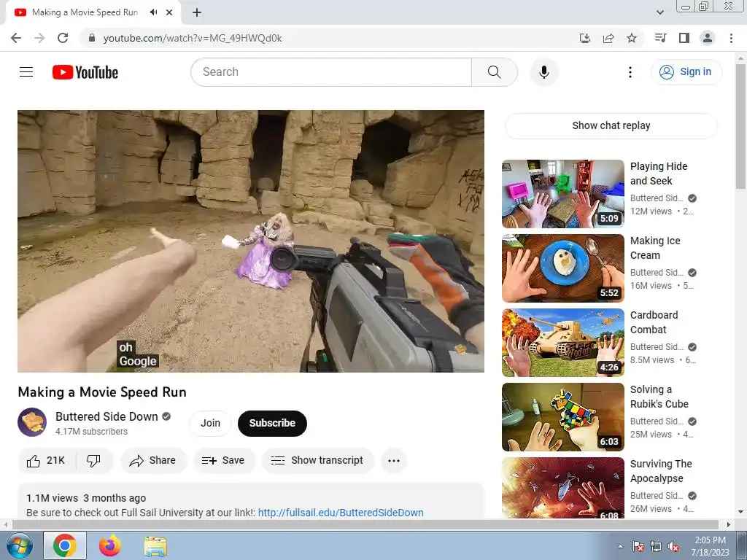This screenshot has height=560, width=747.
Task: Open Making Ice Cream video thumbnail
Action: 563,268
